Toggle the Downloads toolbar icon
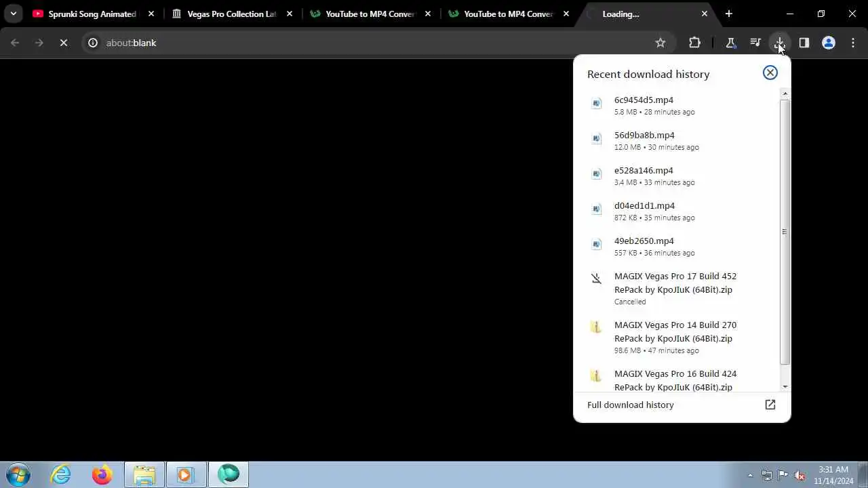Screen dimensions: 868x488 point(780,43)
